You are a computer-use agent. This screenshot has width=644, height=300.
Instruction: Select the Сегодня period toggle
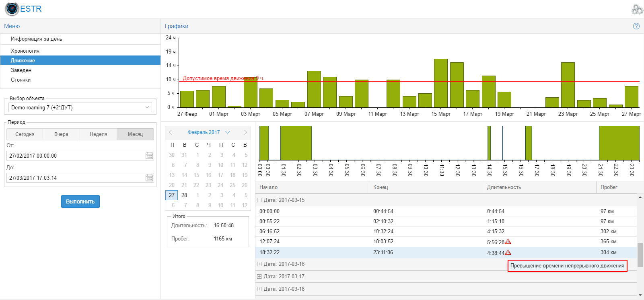pyautogui.click(x=25, y=134)
